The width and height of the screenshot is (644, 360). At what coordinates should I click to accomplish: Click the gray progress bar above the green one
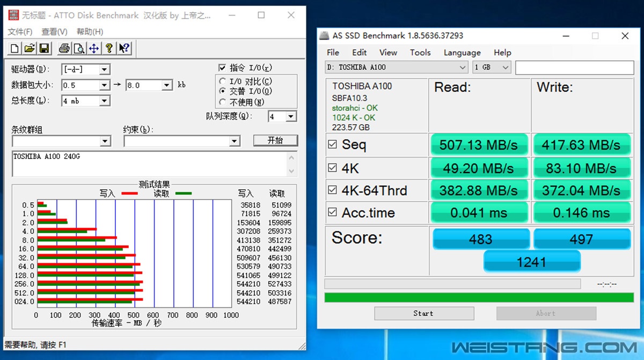click(452, 284)
